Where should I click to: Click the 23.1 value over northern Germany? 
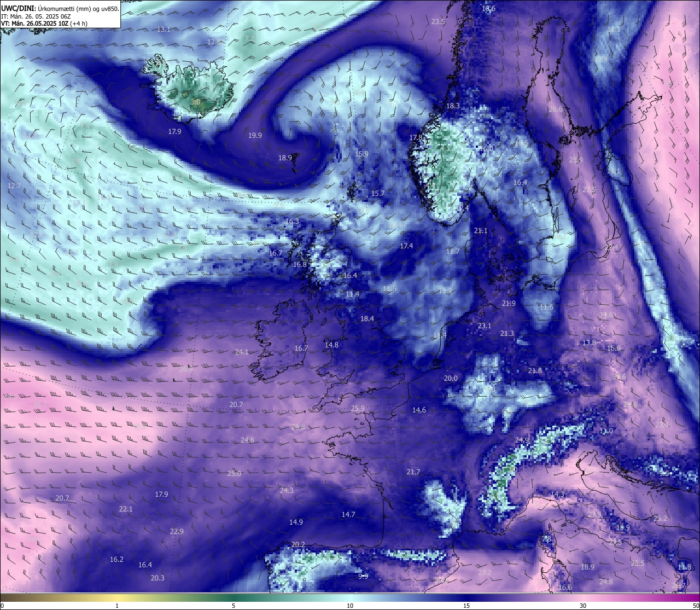pos(485,326)
